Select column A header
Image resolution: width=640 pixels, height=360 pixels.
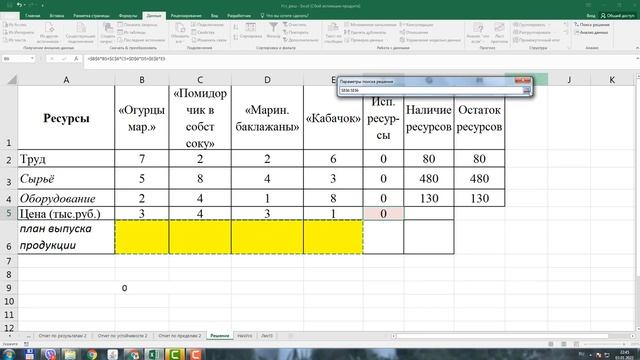click(66, 80)
